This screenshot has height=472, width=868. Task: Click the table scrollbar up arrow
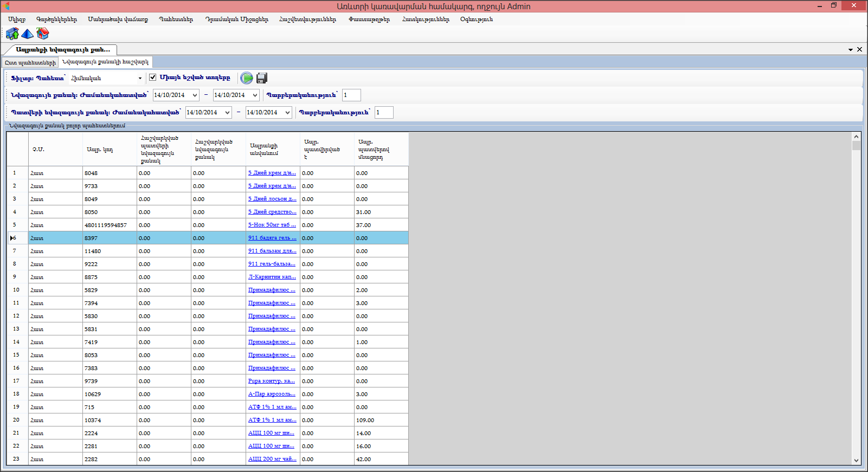[x=857, y=137]
